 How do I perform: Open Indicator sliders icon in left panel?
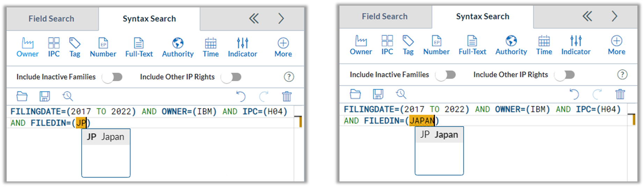pos(242,43)
